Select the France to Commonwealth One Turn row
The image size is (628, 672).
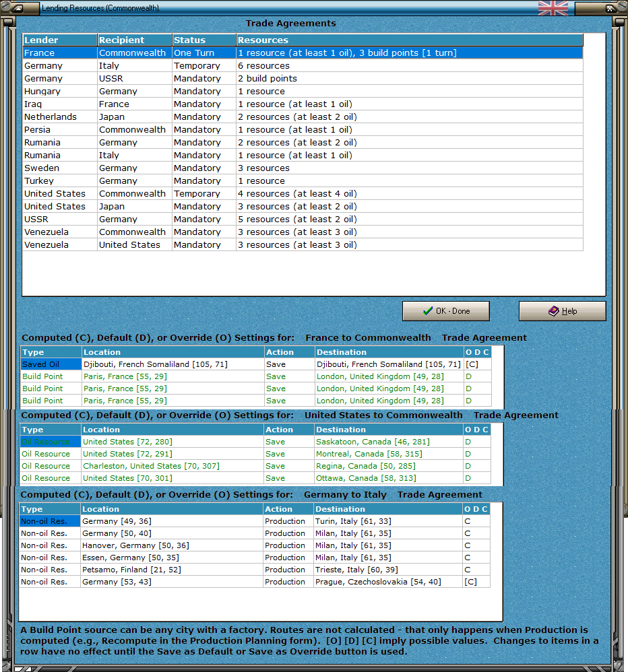click(x=303, y=53)
